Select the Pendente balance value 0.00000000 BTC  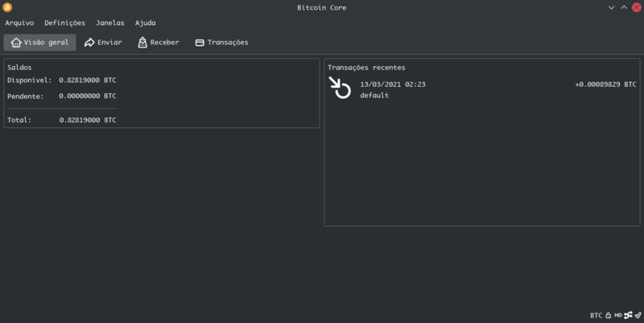tap(88, 96)
